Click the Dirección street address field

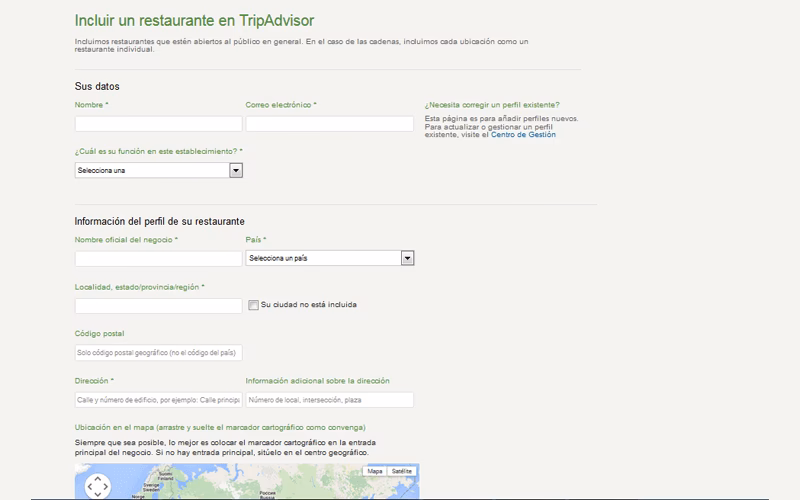coord(158,400)
